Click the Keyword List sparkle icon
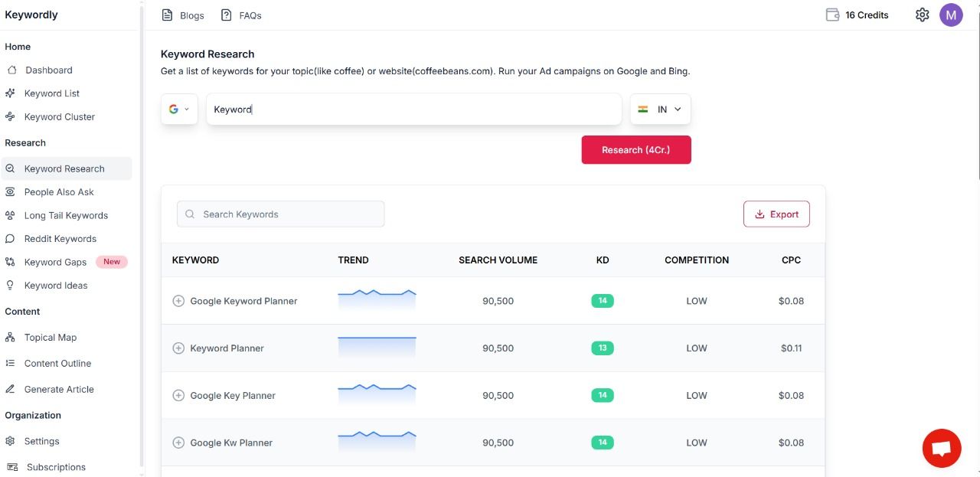980x477 pixels. [10, 93]
